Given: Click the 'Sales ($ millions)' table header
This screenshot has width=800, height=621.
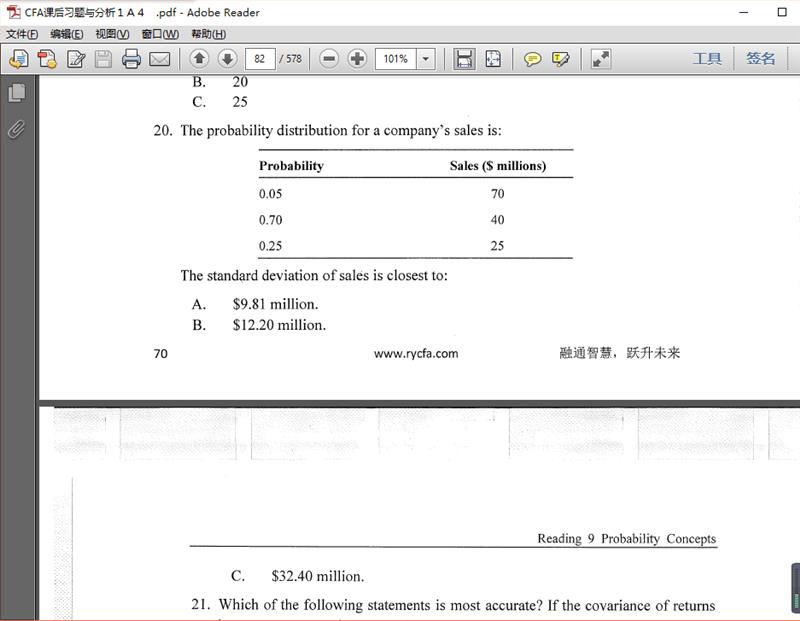Looking at the screenshot, I should click(498, 166).
